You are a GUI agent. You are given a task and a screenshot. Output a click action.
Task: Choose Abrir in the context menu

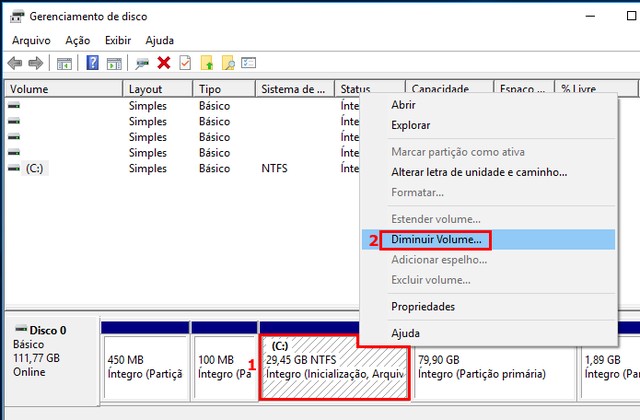pos(488,105)
